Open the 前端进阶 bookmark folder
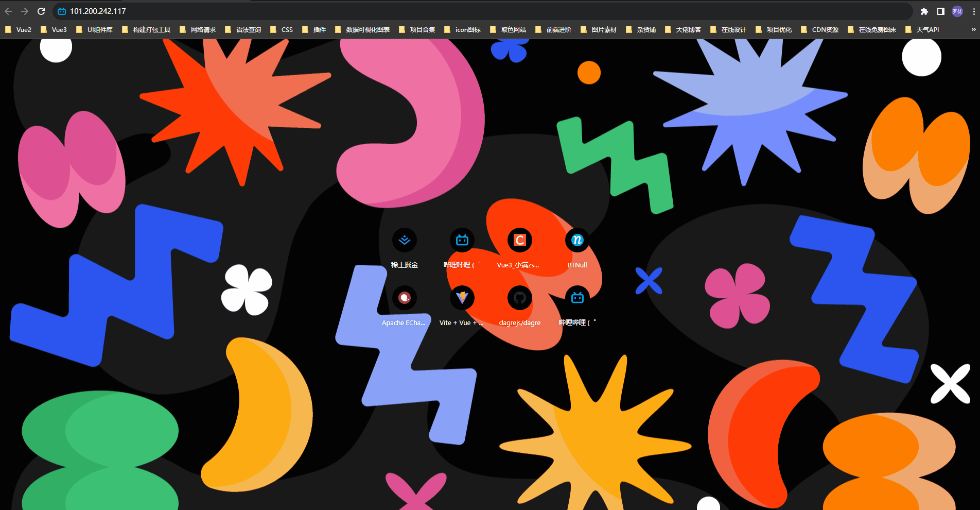980x510 pixels. pos(553,29)
